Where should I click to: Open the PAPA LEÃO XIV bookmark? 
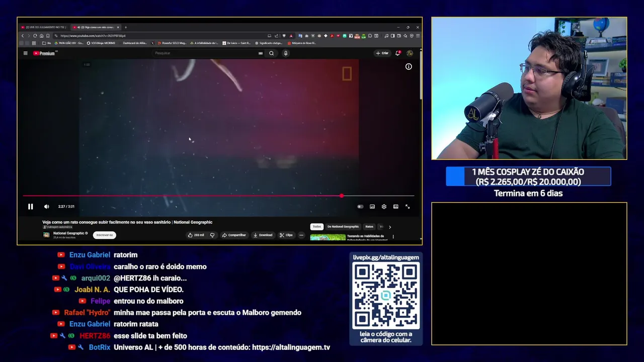pyautogui.click(x=69, y=43)
